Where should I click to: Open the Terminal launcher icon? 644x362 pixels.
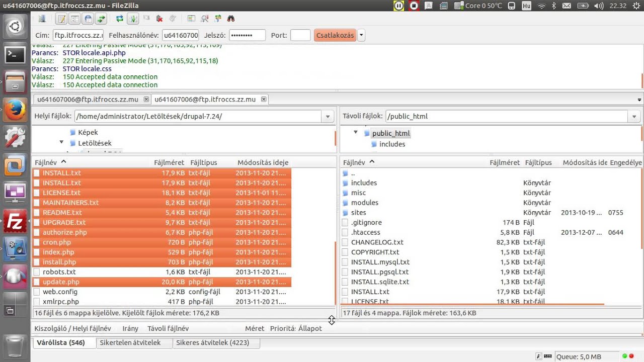pyautogui.click(x=15, y=55)
